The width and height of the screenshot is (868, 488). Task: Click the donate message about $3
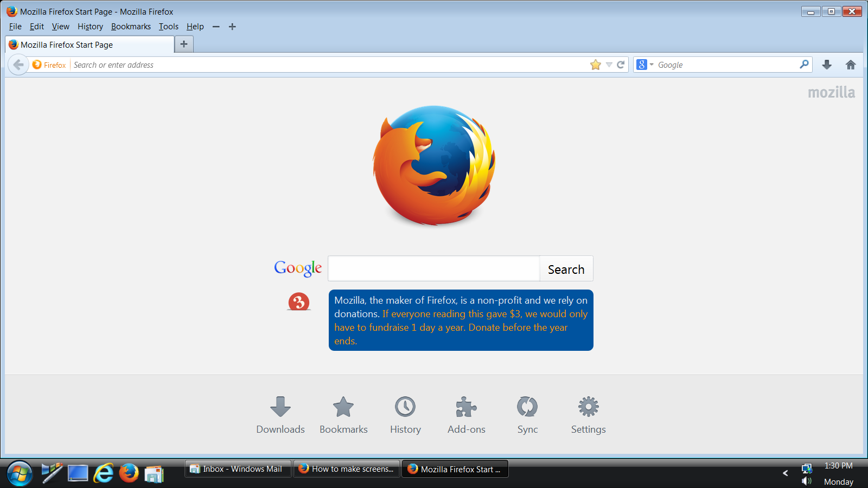[x=461, y=320]
